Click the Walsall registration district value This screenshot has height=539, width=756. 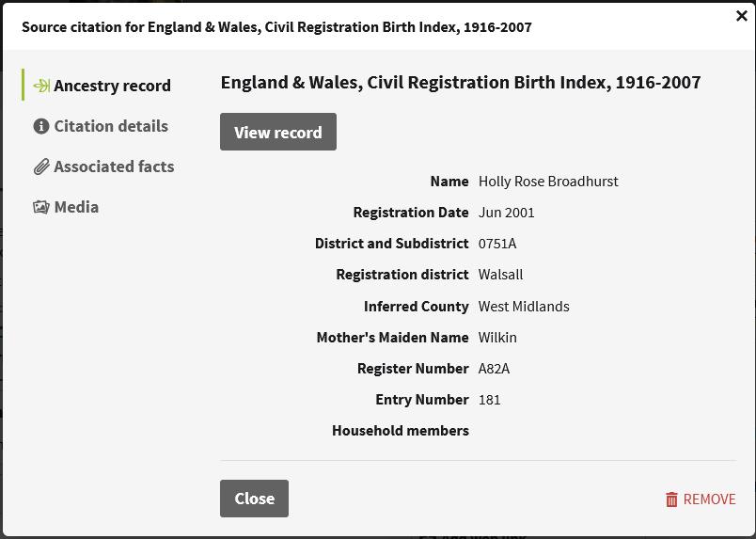coord(500,275)
